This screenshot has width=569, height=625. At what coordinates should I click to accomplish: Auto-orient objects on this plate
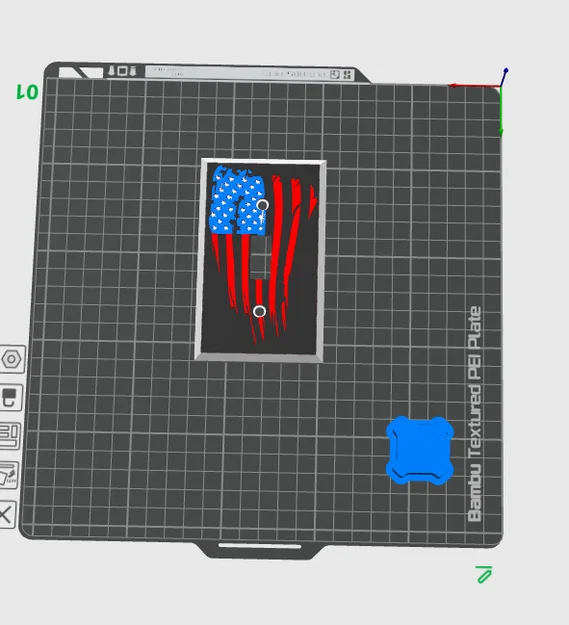pyautogui.click(x=9, y=474)
